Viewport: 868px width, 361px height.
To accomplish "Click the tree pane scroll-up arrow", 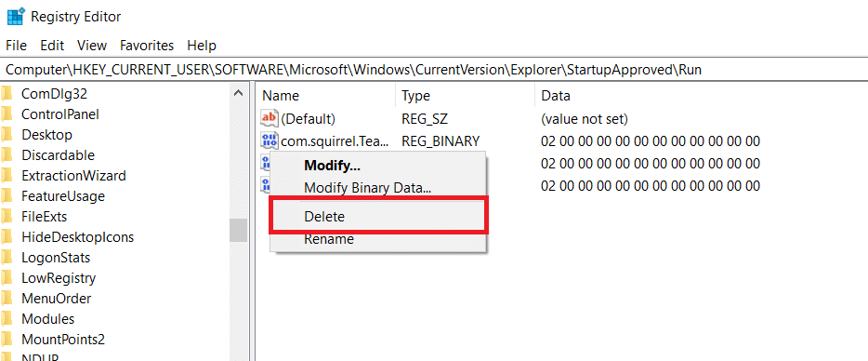I will 238,93.
